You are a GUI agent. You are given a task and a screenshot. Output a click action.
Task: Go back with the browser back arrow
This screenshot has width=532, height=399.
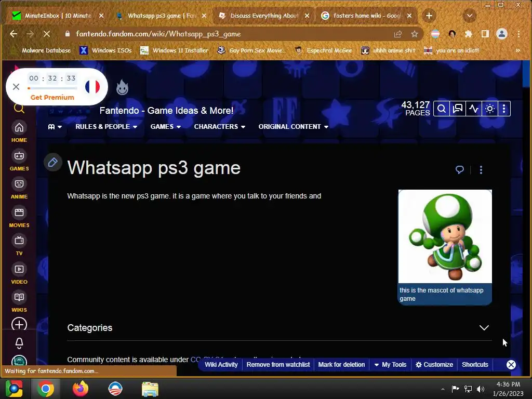pyautogui.click(x=14, y=34)
